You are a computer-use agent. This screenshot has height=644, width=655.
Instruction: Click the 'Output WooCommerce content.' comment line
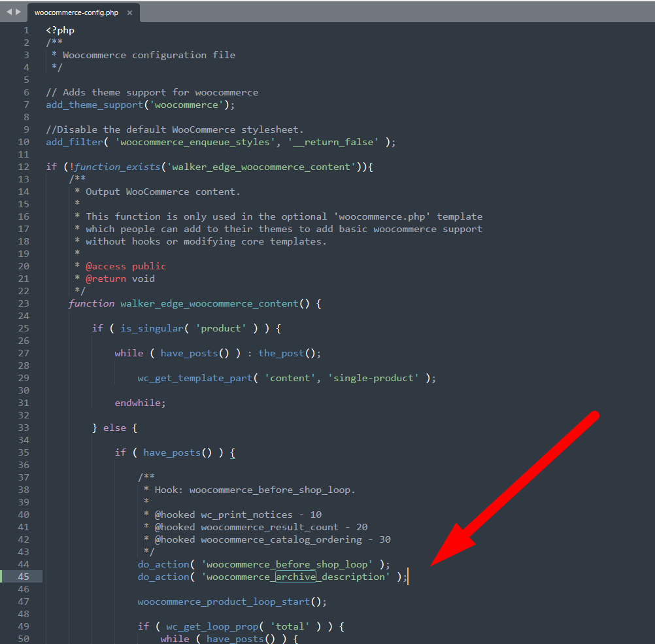(x=163, y=192)
